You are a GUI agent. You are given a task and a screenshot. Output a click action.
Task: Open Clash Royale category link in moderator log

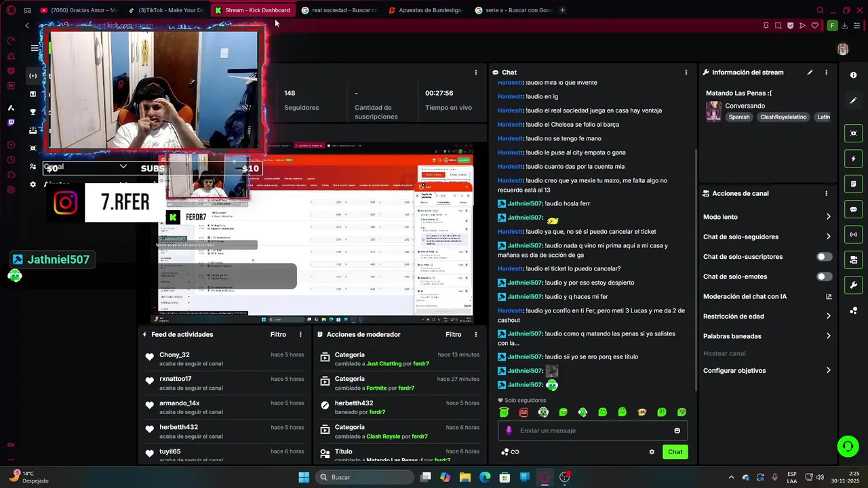click(383, 436)
